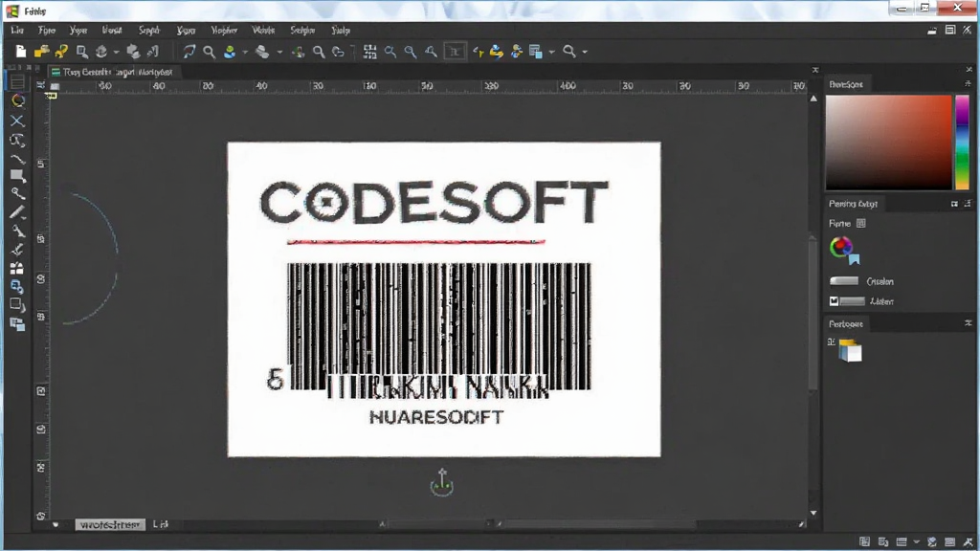980x551 pixels.
Task: Select the 'Pening' panel tab on right
Action: (853, 204)
